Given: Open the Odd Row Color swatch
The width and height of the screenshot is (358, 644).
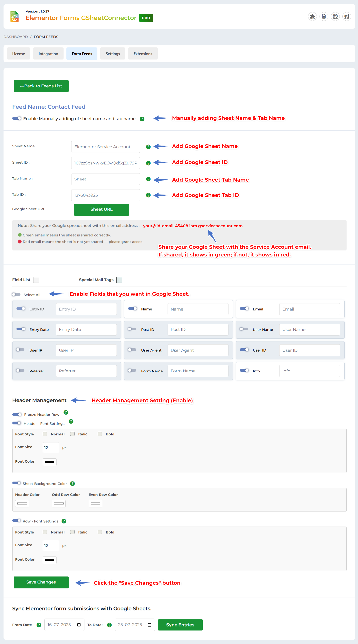Looking at the screenshot, I should tap(59, 503).
